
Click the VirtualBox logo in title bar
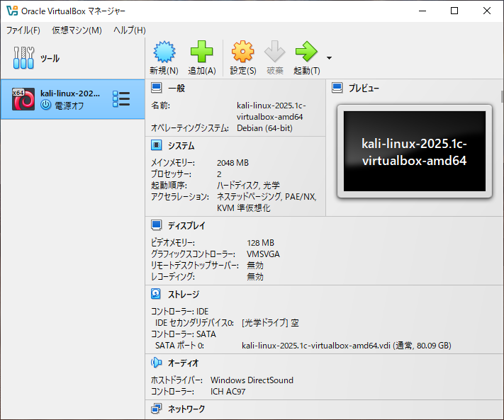(12, 11)
